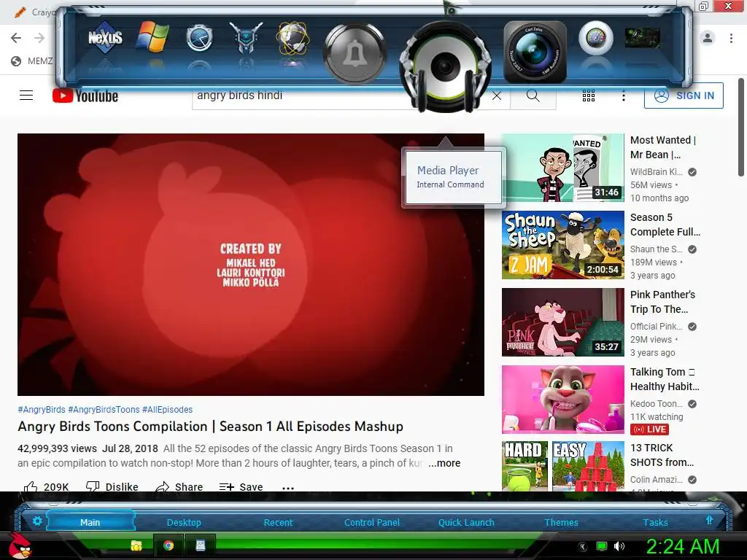Open the YouTube hamburger guide menu
This screenshot has width=747, height=560.
click(x=26, y=96)
